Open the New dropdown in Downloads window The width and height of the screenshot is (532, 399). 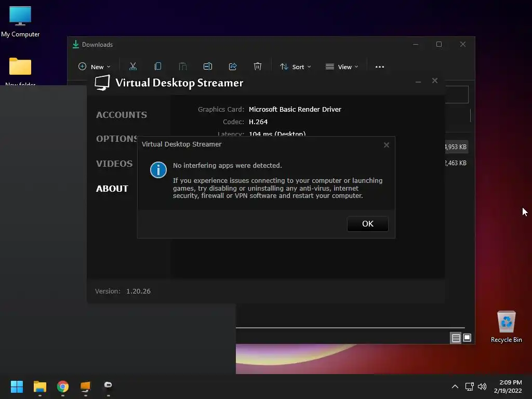[x=95, y=67]
